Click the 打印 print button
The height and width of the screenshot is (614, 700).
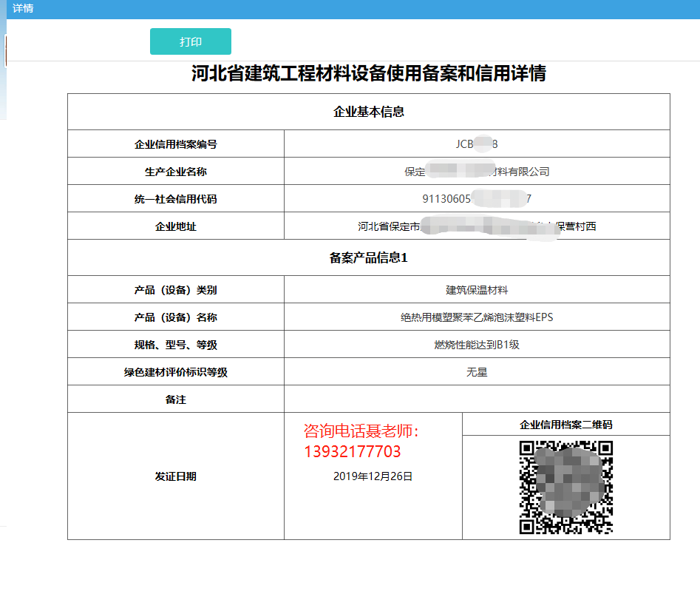[x=190, y=41]
